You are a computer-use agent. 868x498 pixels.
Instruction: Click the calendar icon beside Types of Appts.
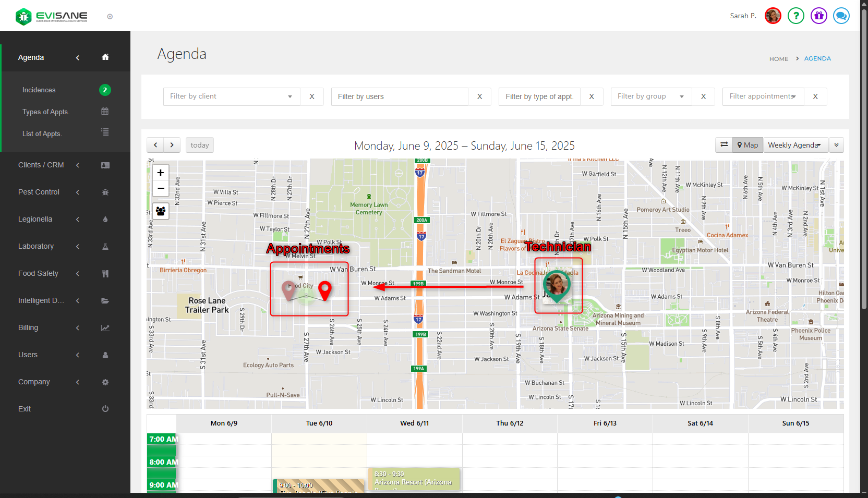[105, 111]
